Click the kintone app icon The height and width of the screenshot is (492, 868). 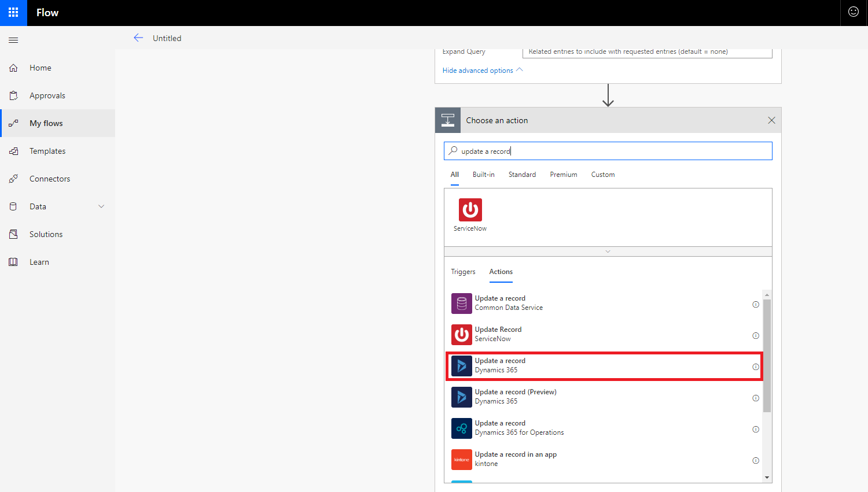tap(462, 460)
